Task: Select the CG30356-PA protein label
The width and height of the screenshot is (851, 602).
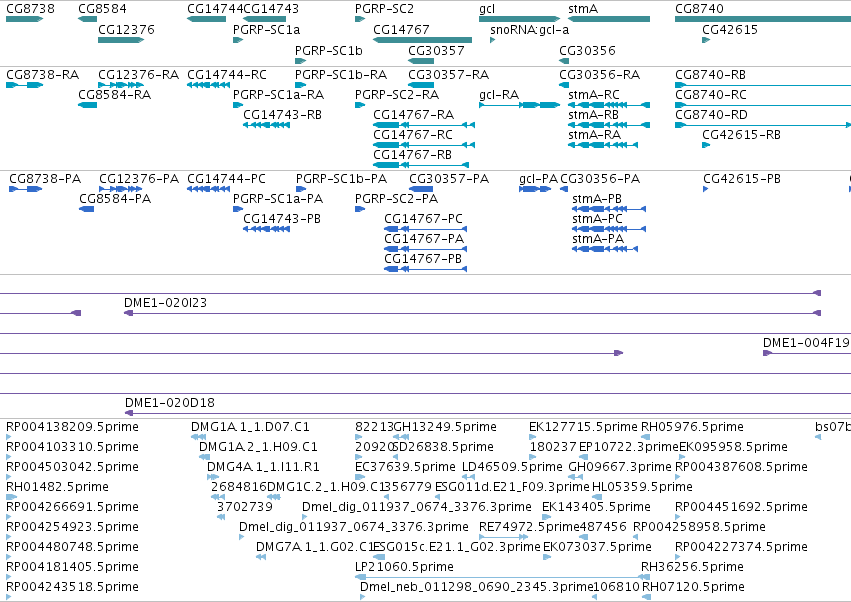Action: point(600,179)
